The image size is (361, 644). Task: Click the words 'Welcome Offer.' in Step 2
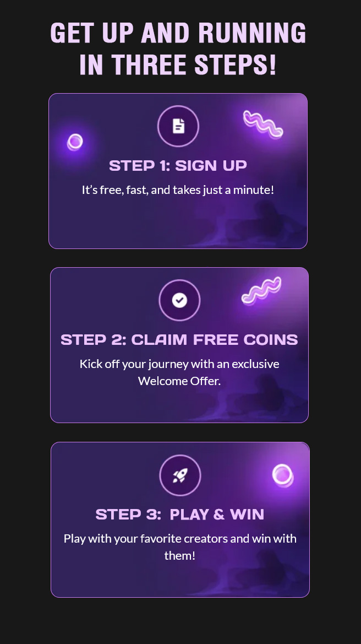click(180, 381)
